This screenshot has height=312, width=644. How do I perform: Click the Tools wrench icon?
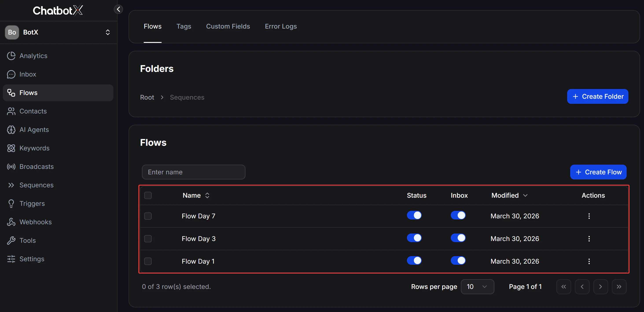[11, 241]
